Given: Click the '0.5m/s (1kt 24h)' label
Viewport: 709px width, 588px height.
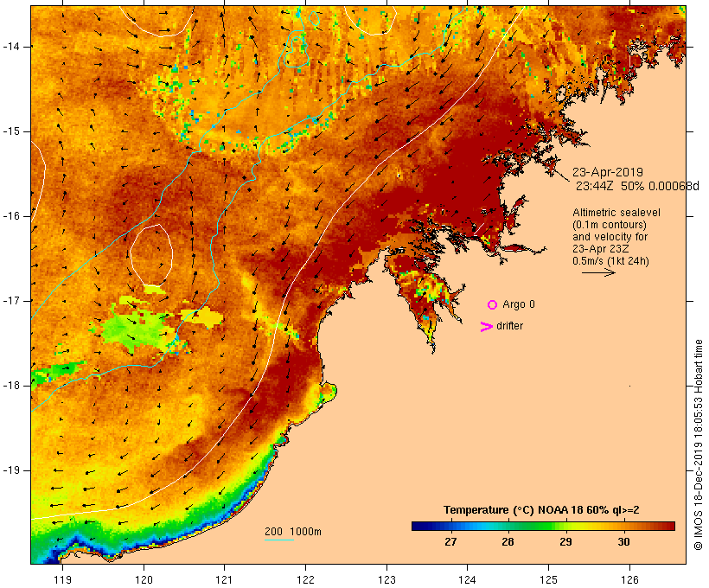Looking at the screenshot, I should 610,261.
